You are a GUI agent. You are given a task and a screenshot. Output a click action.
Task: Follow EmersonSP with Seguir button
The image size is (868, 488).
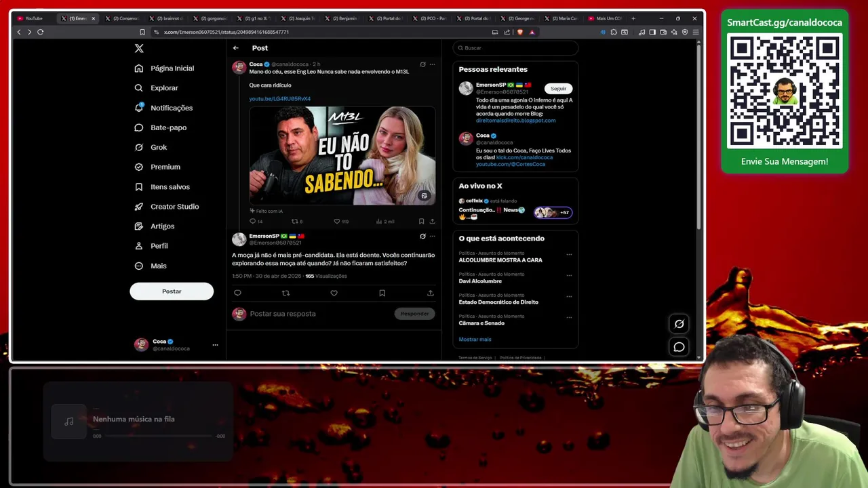558,89
